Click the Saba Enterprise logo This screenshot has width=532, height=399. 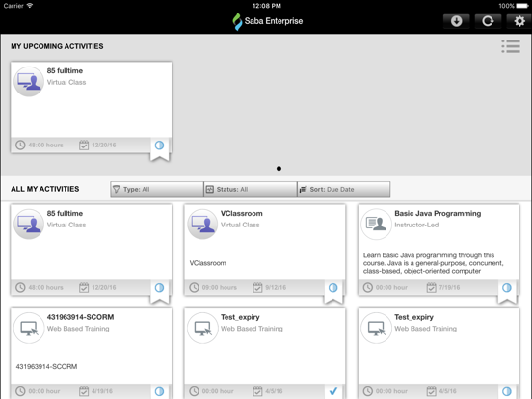click(x=268, y=21)
